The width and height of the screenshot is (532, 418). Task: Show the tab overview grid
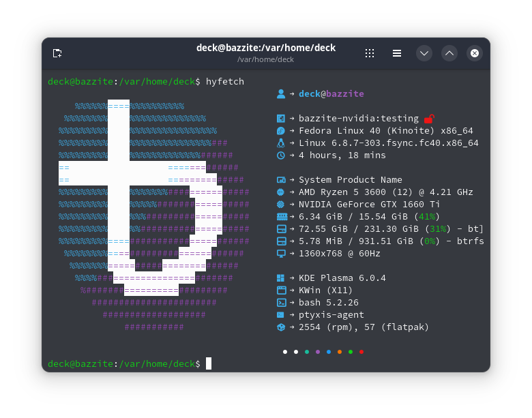click(x=370, y=53)
